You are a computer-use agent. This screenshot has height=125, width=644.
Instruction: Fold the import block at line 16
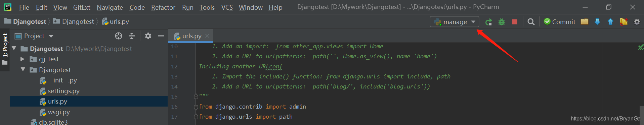click(196, 107)
